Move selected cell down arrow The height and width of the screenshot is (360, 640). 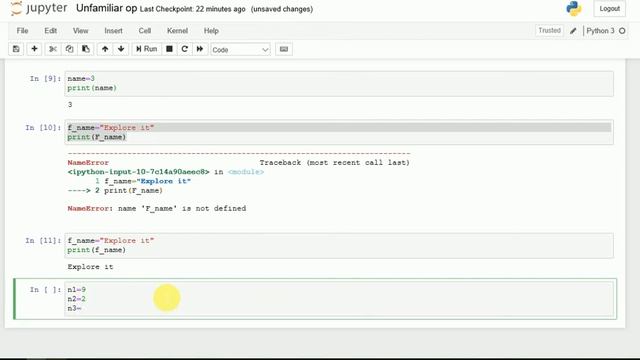[x=121, y=49]
